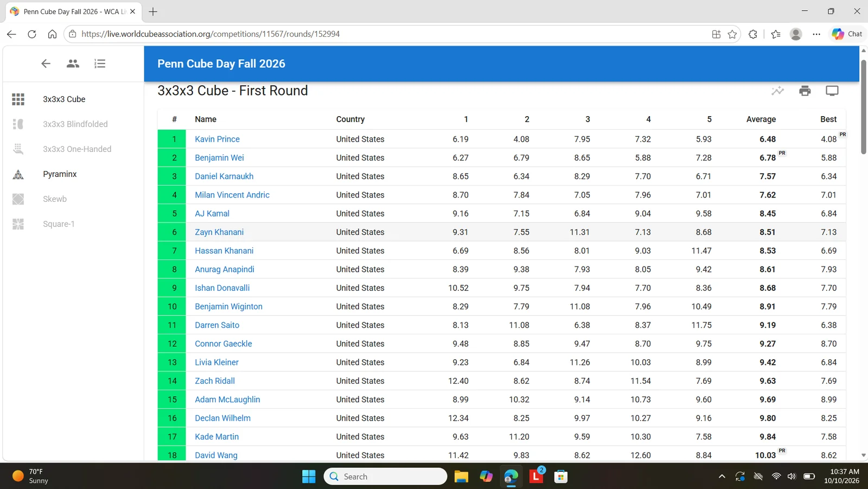
Task: Select the 3x3x3 Cube event icon
Action: coord(18,99)
